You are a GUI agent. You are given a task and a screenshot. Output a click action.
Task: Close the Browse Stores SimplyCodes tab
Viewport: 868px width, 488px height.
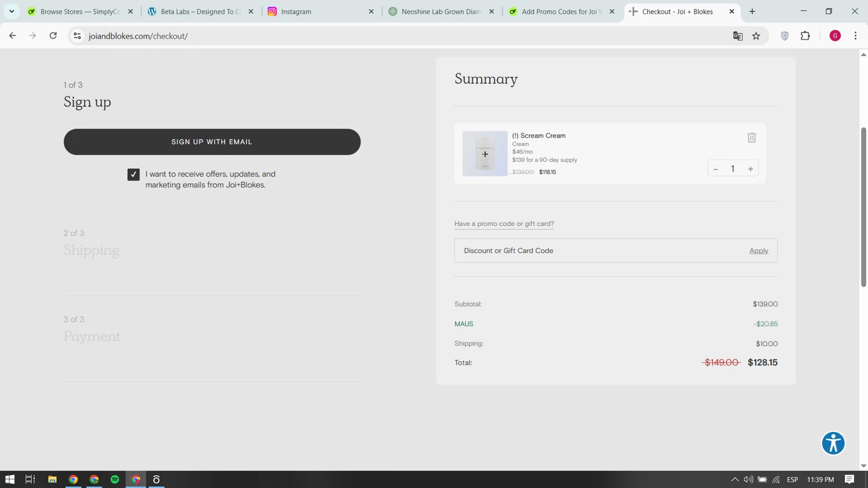130,12
